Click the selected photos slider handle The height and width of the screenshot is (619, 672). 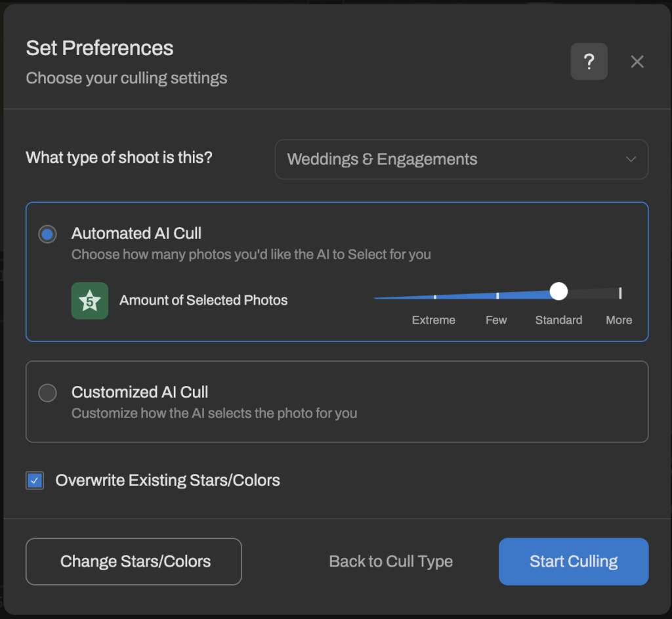coord(558,291)
